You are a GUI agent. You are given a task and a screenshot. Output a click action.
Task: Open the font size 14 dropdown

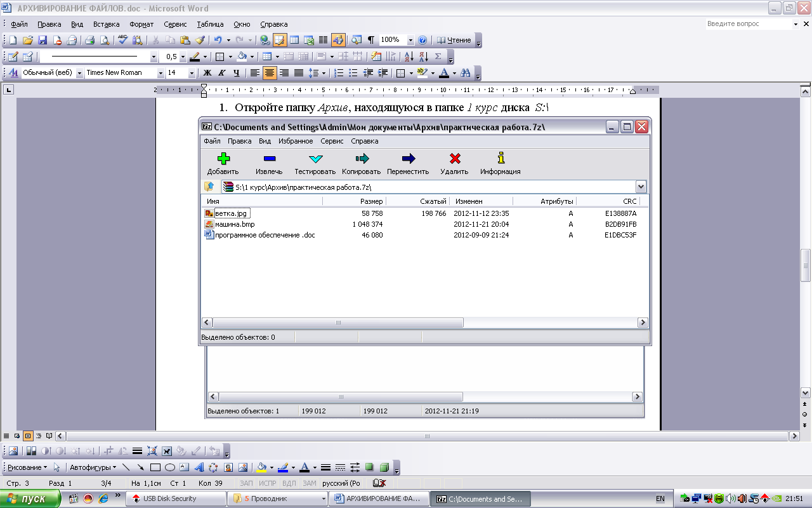[x=191, y=73]
